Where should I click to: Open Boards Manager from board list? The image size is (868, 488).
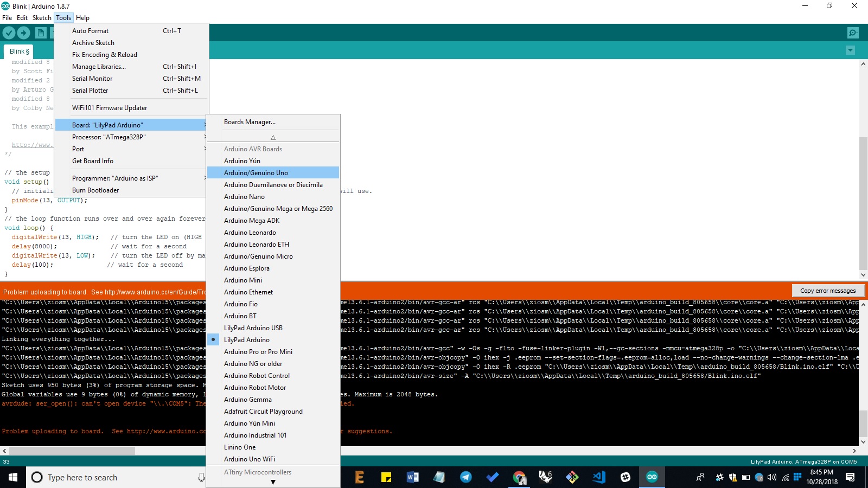point(273,122)
